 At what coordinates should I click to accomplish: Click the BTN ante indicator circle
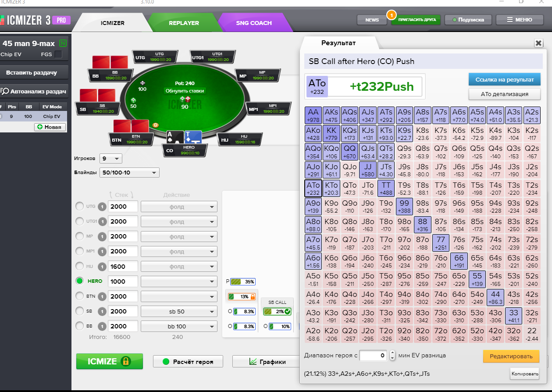102,296
